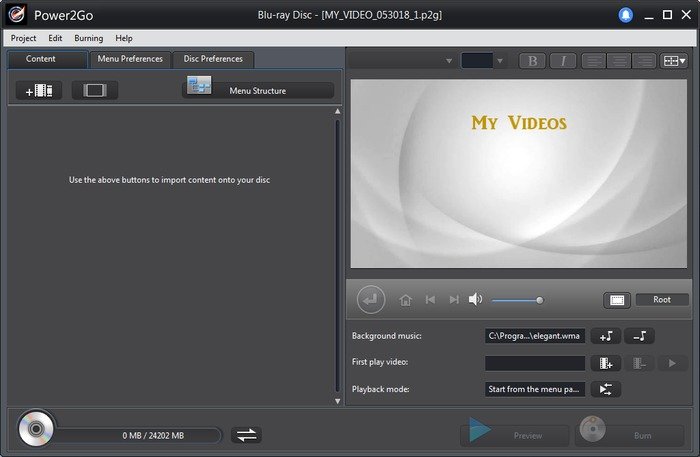Expand the font name dropdown

click(x=449, y=61)
